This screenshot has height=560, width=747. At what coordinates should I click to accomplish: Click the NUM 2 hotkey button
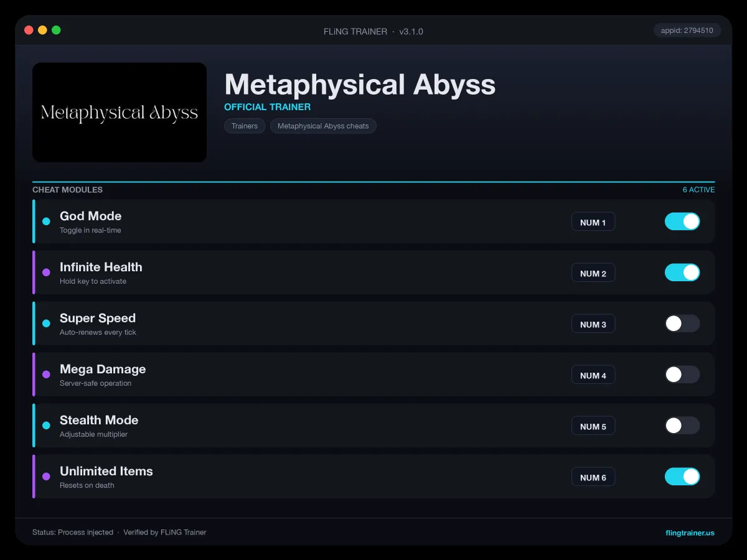coord(593,273)
